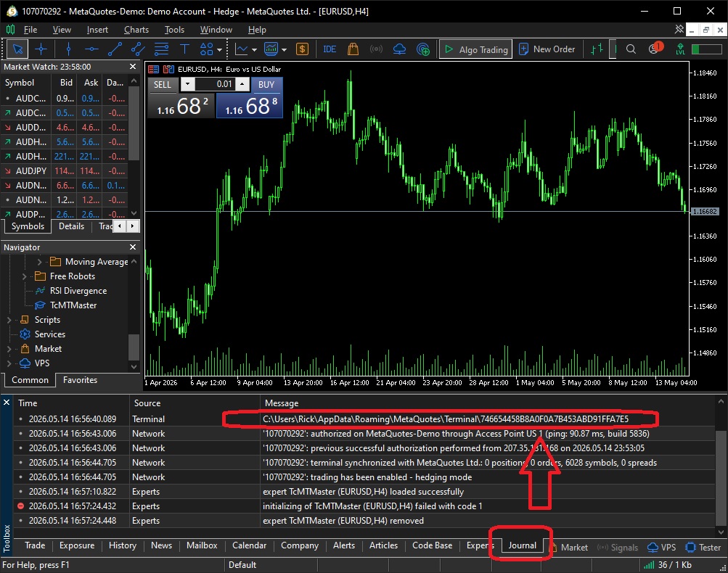Open the Calendar tab in Toolbox
The width and height of the screenshot is (728, 573).
coord(250,545)
